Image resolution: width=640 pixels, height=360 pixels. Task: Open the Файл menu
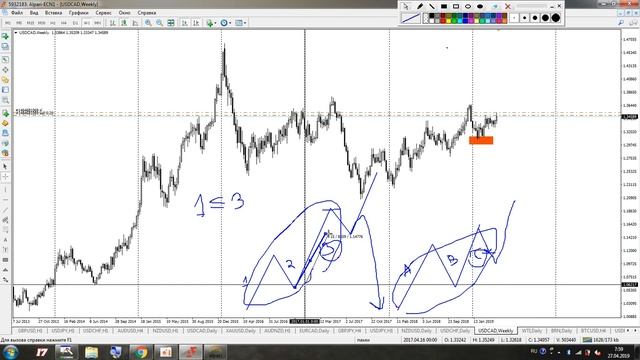(x=17, y=13)
